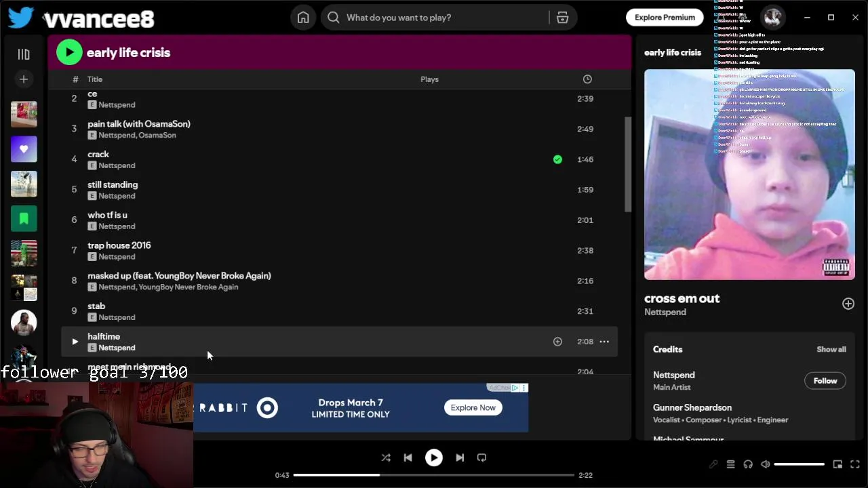Mute the volume speaker icon

point(766,464)
